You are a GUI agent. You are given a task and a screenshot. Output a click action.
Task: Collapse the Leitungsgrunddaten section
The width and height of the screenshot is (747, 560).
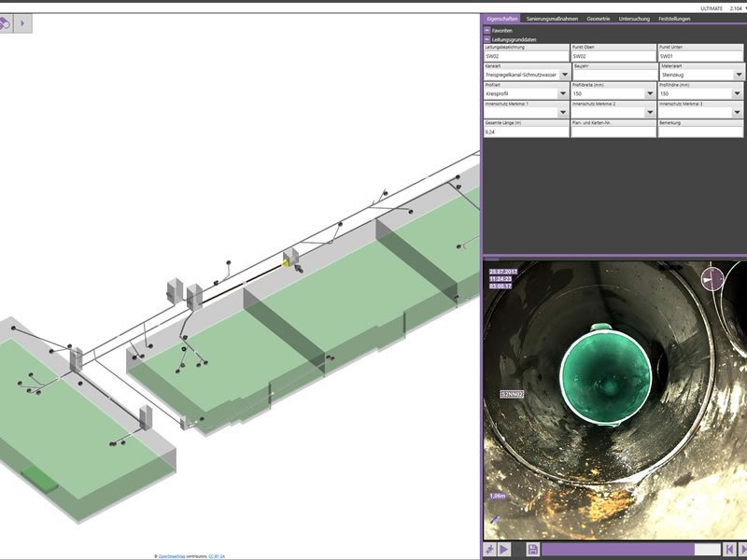coord(486,39)
